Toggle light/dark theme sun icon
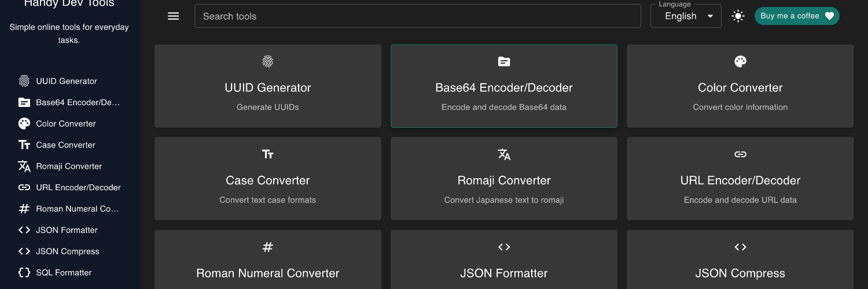The image size is (868, 289). point(738,16)
